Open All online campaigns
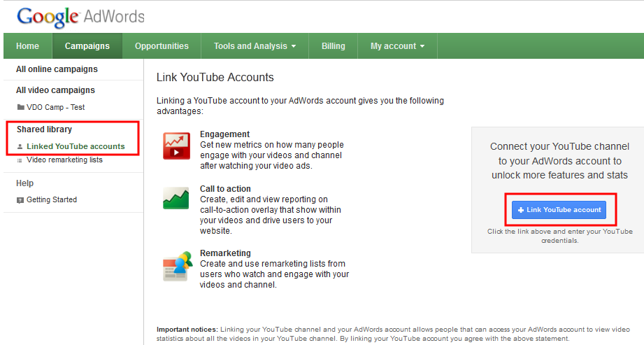The image size is (644, 345). pos(57,69)
